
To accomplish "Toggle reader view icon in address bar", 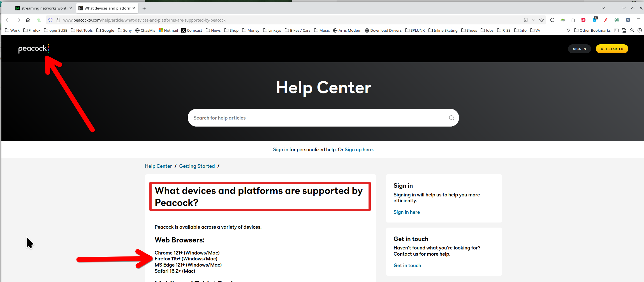I will [526, 20].
